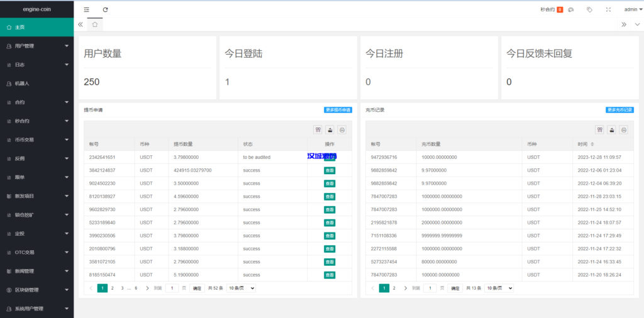Click the refresh icon in the top bar
The height and width of the screenshot is (318, 644).
point(105,9)
